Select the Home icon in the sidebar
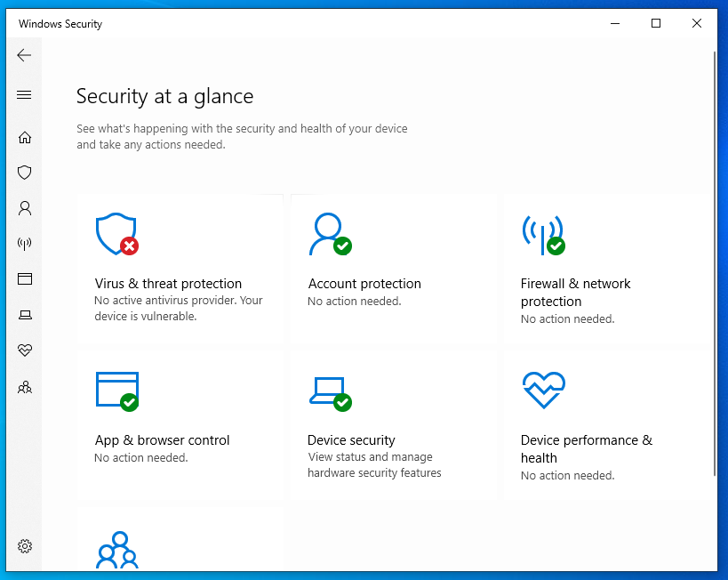 pos(25,138)
